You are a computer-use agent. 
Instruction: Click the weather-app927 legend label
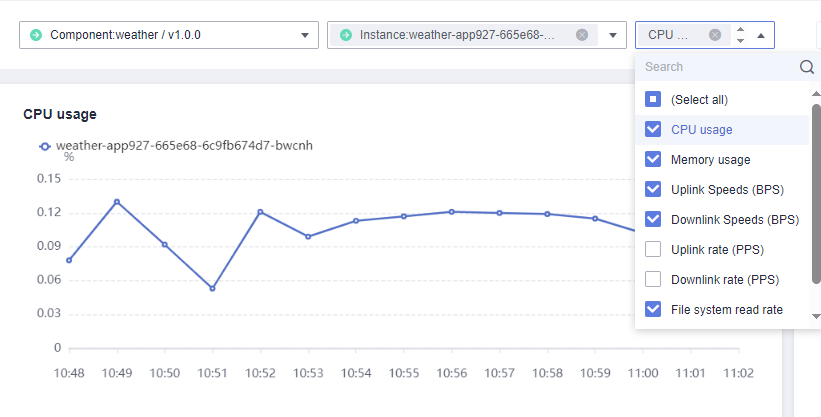coord(184,145)
